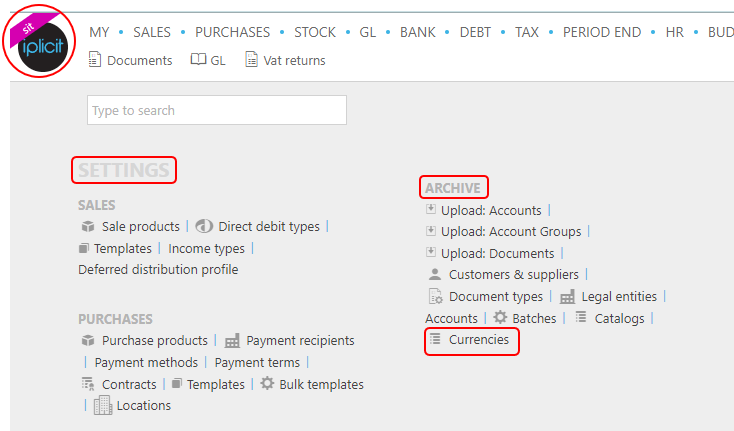Open Upload: Account Groups
This screenshot has height=431, width=734.
click(511, 232)
